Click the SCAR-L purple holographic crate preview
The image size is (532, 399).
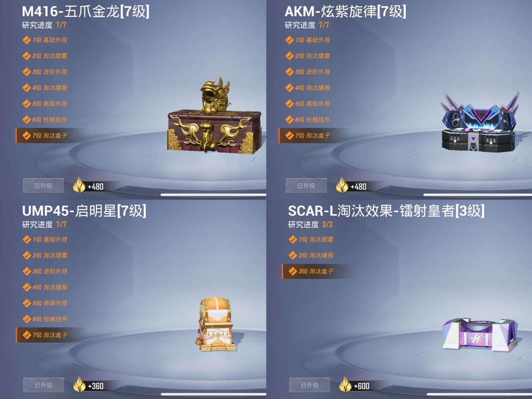(x=480, y=334)
